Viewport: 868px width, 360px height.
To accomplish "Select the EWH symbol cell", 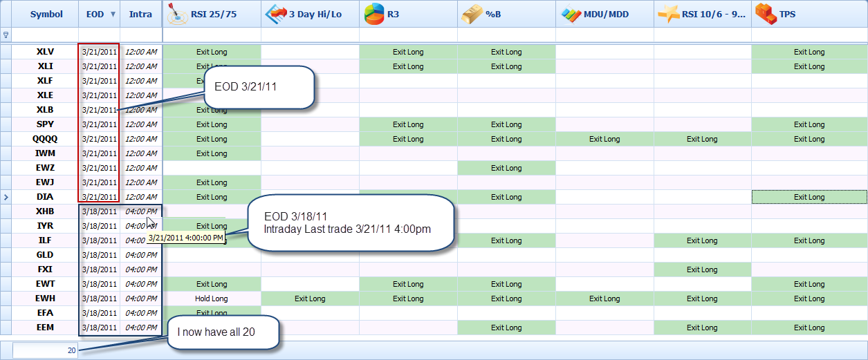I will [45, 299].
